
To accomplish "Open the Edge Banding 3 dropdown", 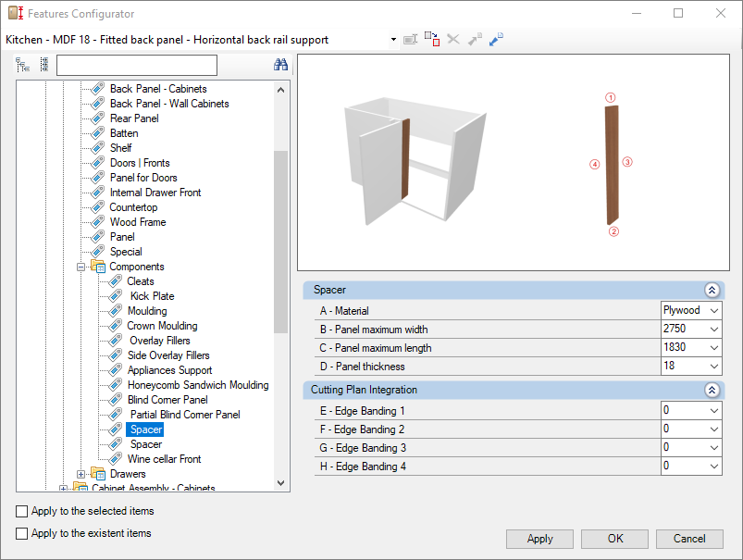I will pos(714,448).
